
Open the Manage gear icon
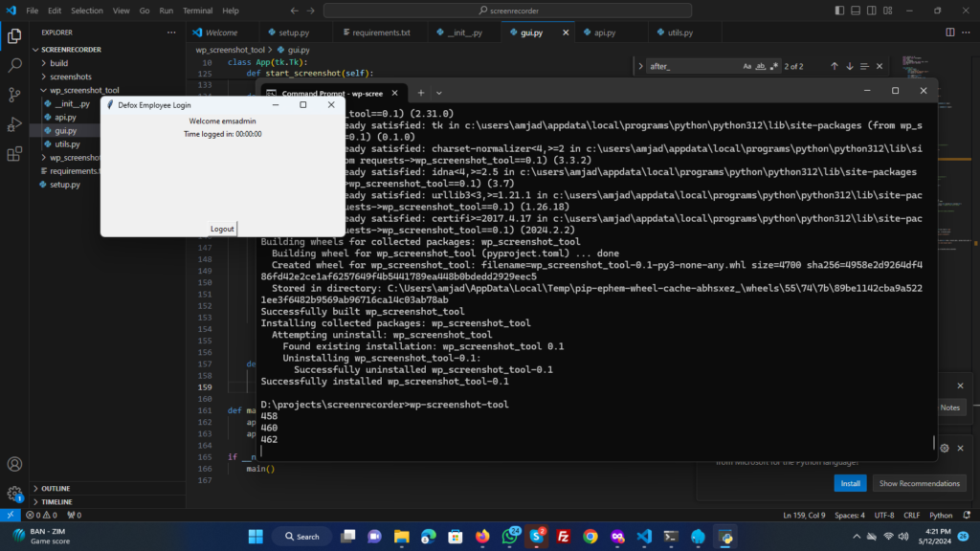click(x=14, y=495)
